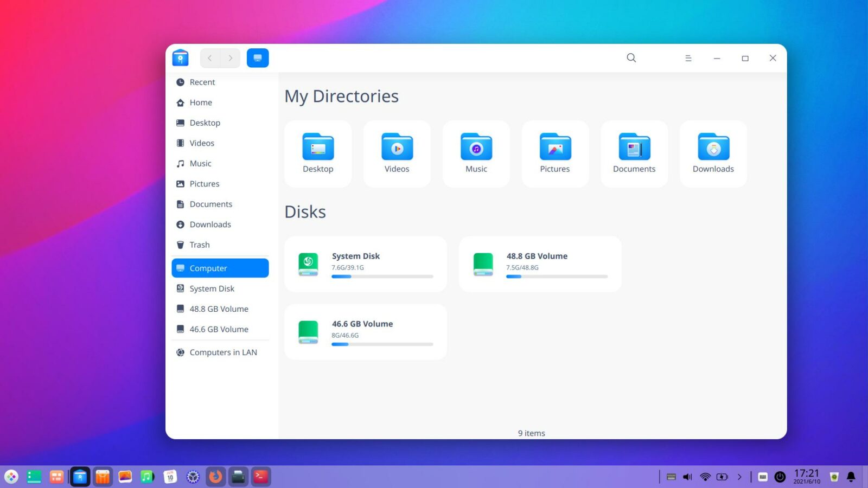This screenshot has height=488, width=868.
Task: Click the back navigation arrow
Action: (209, 57)
